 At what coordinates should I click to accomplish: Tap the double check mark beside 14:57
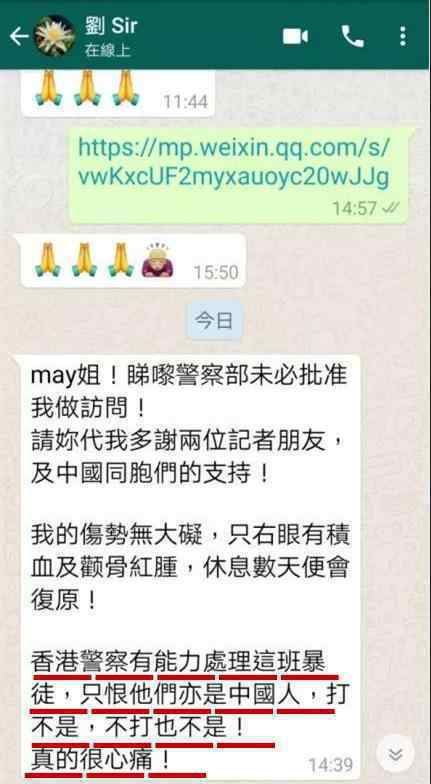[390, 208]
